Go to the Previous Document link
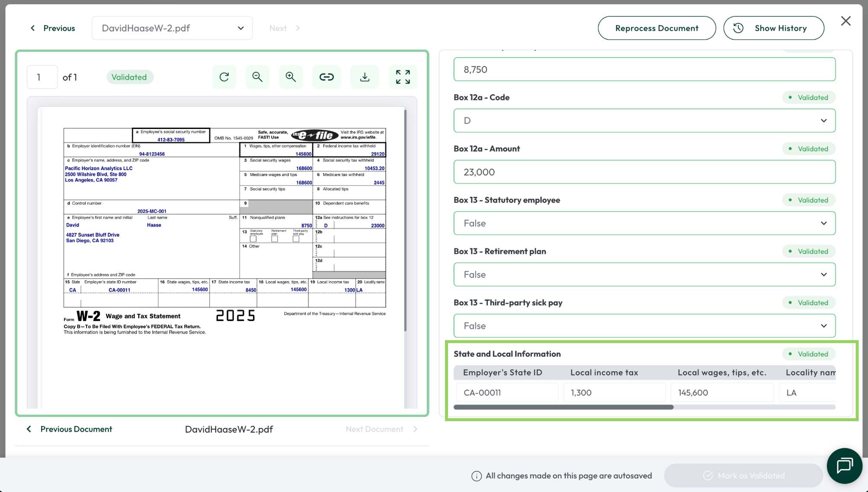Screen dimensions: 868x492 point(69,429)
